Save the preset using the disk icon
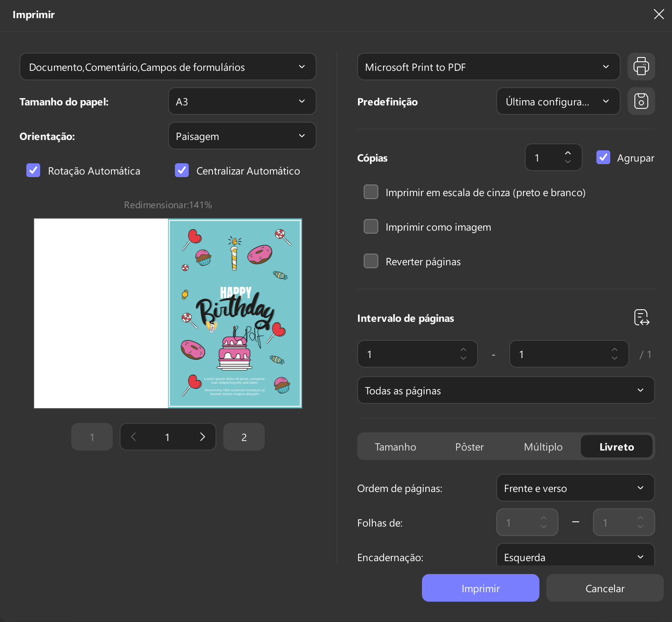 641,101
